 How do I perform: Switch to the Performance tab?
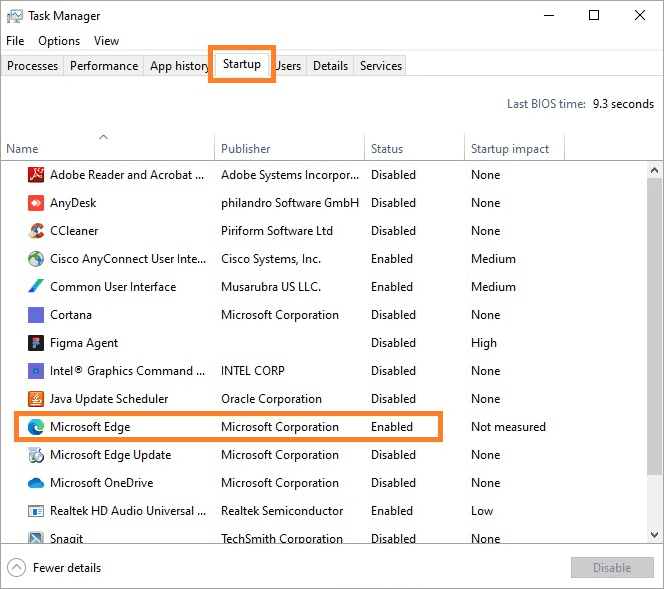coord(104,66)
